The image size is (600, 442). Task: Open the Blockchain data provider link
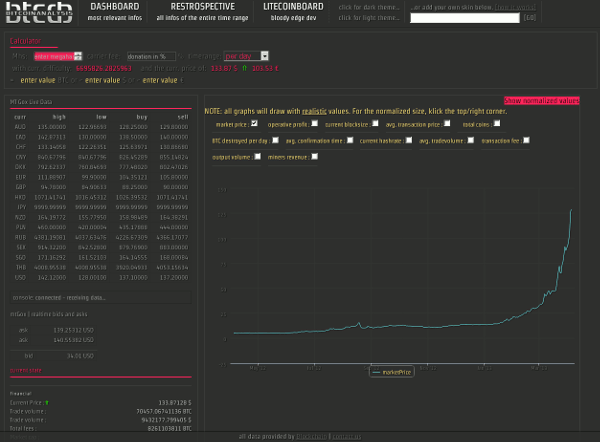point(312,436)
